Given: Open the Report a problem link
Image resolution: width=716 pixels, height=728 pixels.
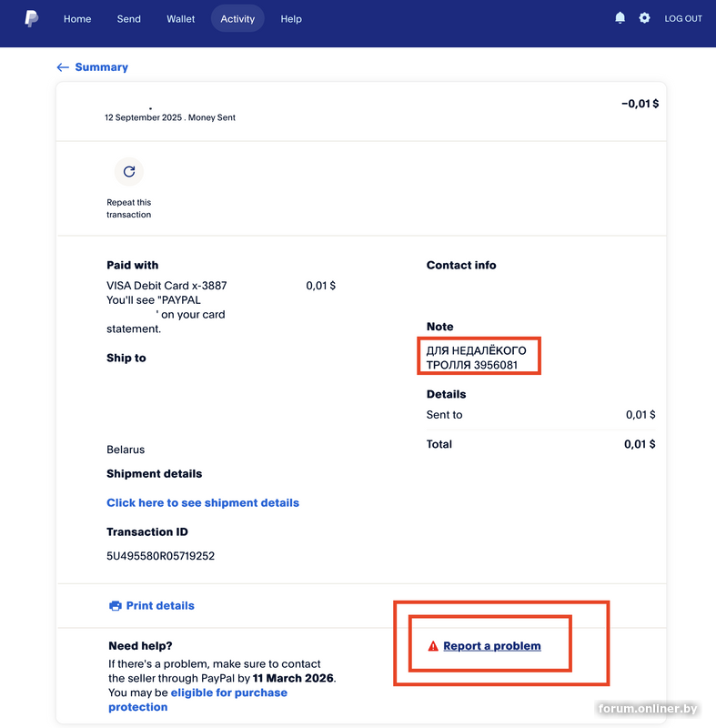Looking at the screenshot, I should pos(492,646).
